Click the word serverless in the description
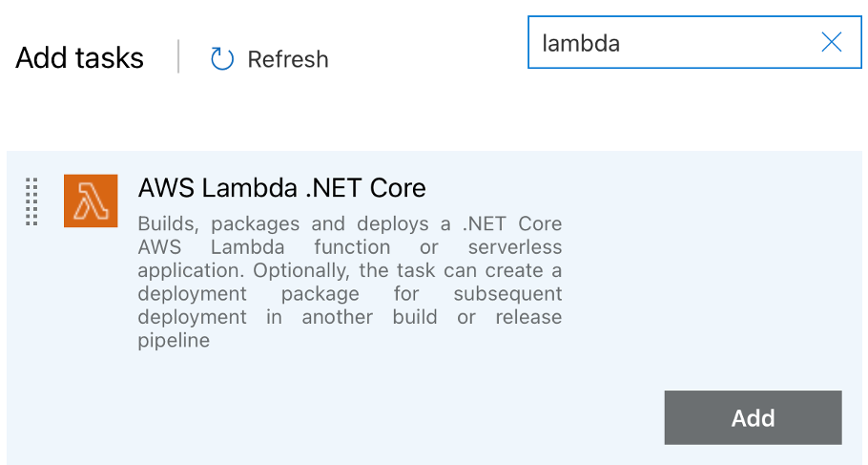The height and width of the screenshot is (465, 868). pyautogui.click(x=515, y=247)
